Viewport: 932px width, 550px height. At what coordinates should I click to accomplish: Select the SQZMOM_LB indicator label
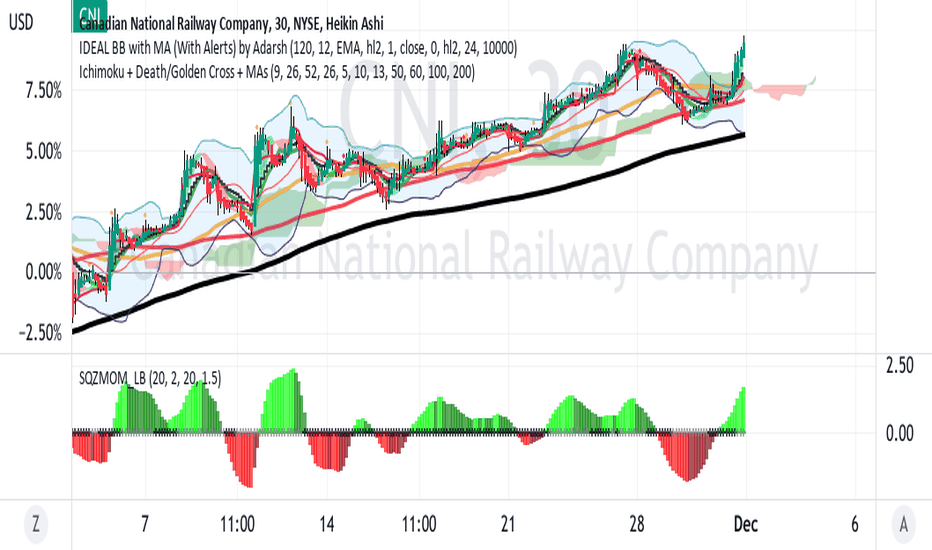[150, 378]
